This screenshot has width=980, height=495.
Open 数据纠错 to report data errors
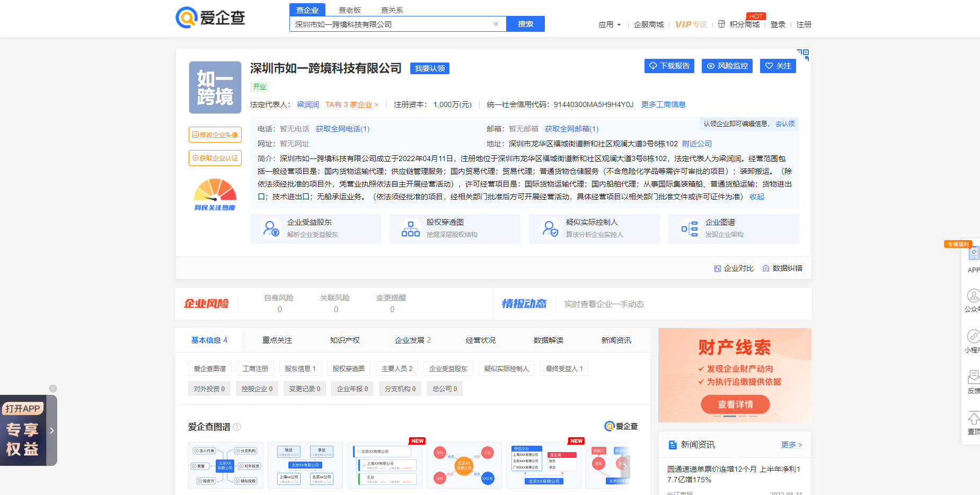pos(766,268)
